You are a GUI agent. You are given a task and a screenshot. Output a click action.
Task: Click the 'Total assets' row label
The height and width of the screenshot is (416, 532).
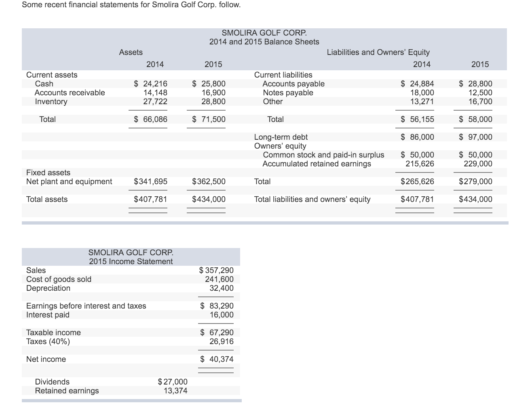click(x=47, y=199)
